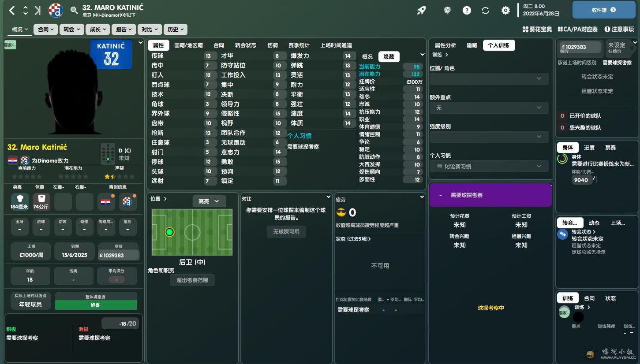Viewport: 640px width, 364px height.
Task: Click the up/down player navigation arrows
Action: point(25,10)
